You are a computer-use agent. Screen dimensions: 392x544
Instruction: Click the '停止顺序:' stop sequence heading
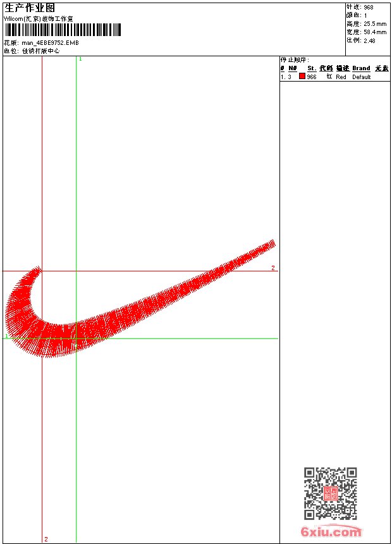(x=295, y=60)
